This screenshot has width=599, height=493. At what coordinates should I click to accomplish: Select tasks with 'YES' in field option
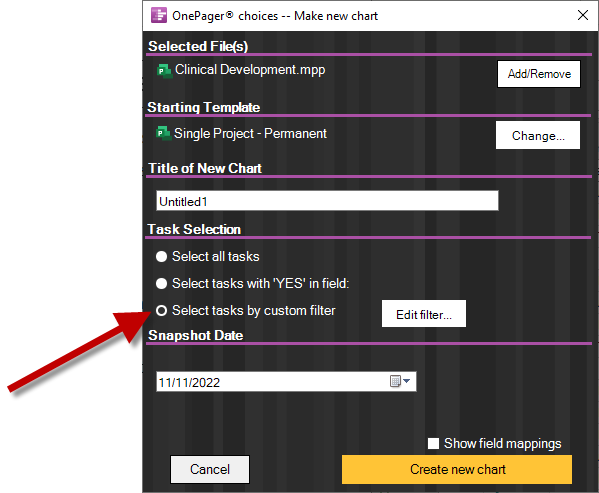(162, 283)
